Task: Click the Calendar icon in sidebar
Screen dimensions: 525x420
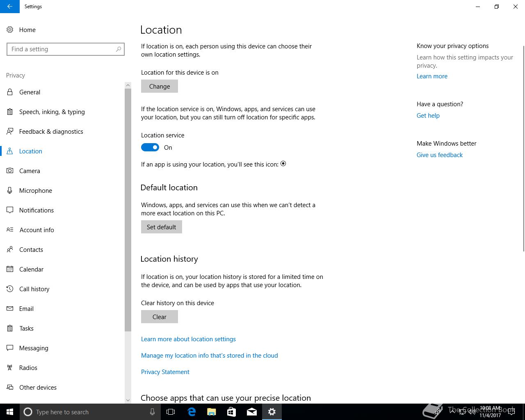Action: coord(10,269)
